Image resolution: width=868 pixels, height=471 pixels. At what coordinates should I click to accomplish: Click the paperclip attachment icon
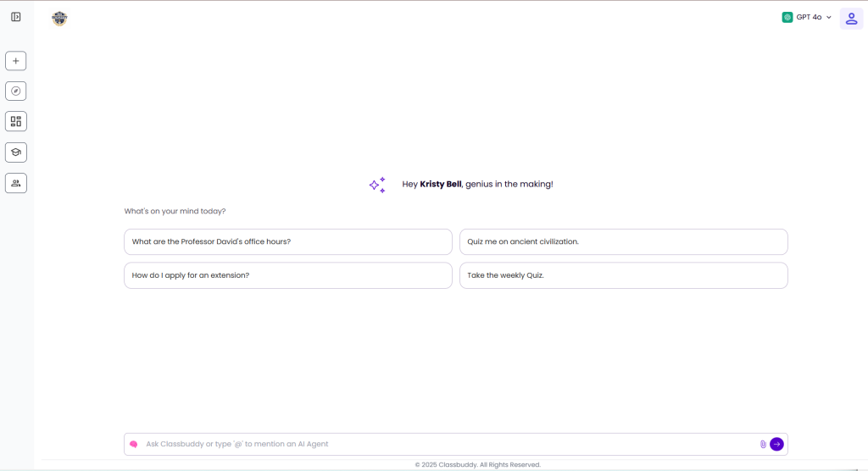click(x=763, y=444)
